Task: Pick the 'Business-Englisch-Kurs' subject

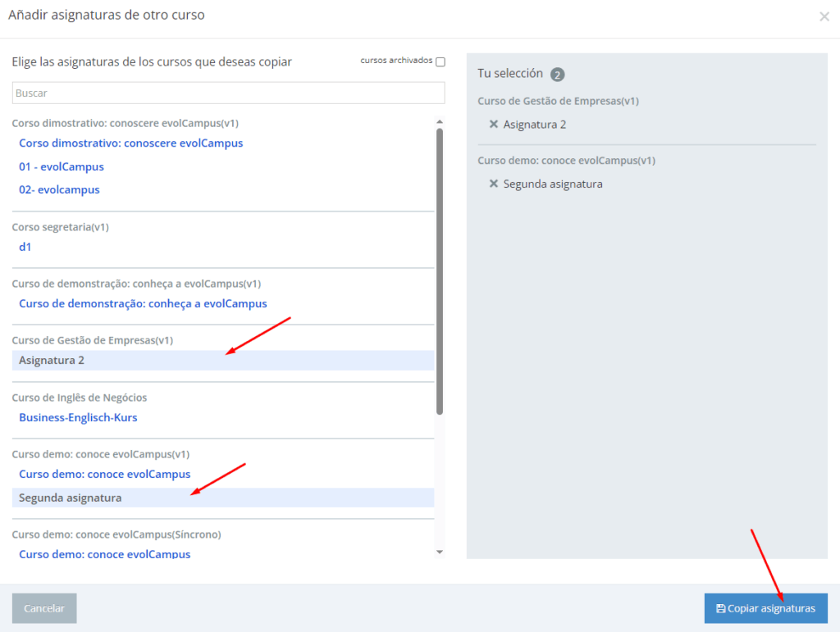Action: click(x=78, y=417)
